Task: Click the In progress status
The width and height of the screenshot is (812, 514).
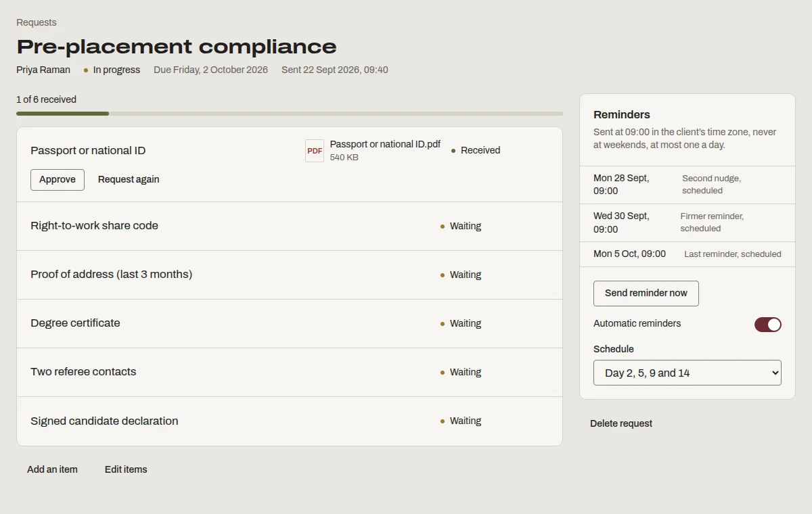Action: (112, 70)
